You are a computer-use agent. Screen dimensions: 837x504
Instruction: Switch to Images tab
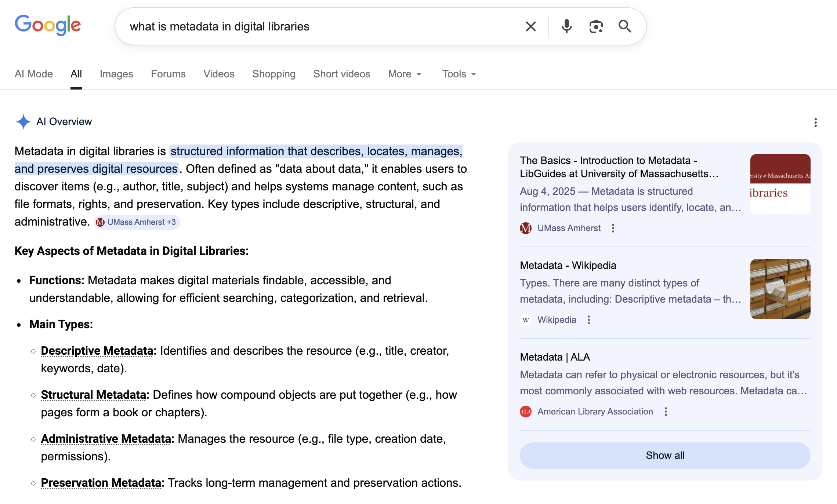click(x=116, y=74)
